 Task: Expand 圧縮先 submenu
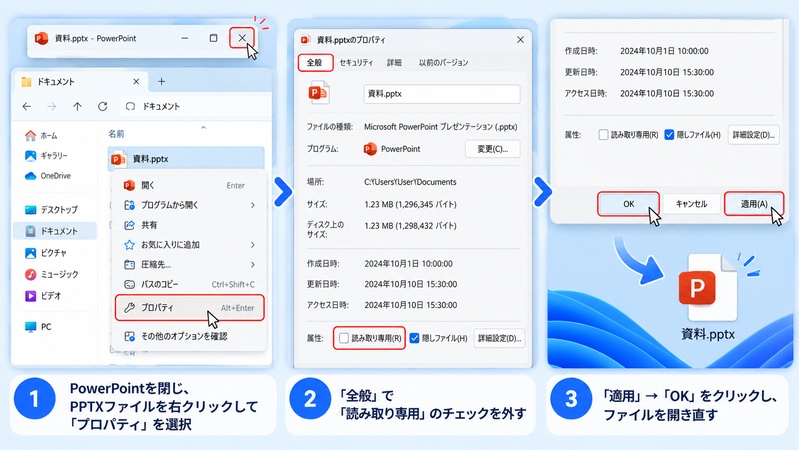tap(189, 264)
